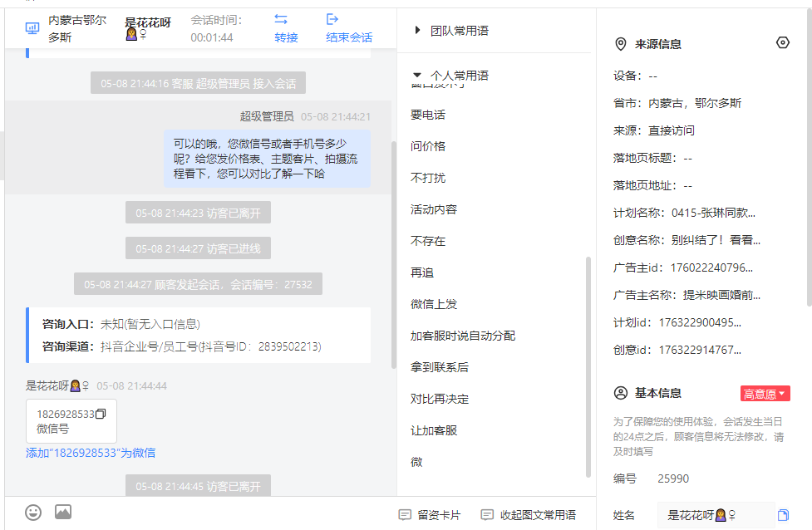Open the 高意愿 intent dropdown
Viewport: 812px width, 530px height.
[765, 394]
